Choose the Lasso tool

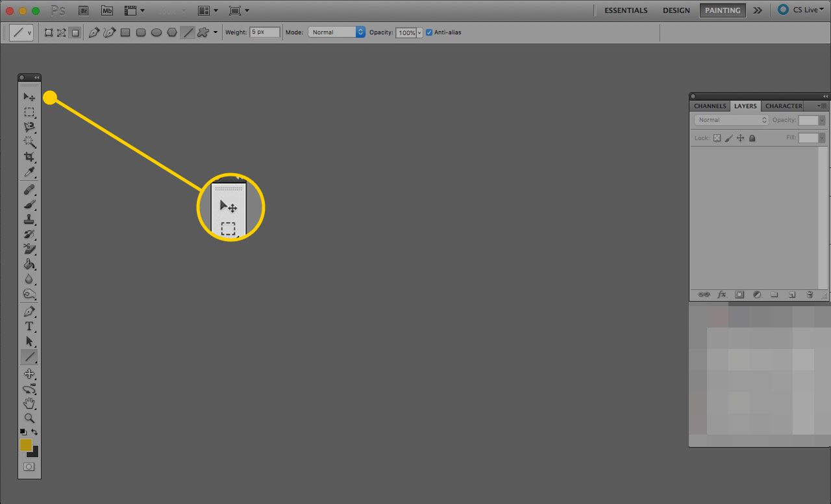pos(29,127)
